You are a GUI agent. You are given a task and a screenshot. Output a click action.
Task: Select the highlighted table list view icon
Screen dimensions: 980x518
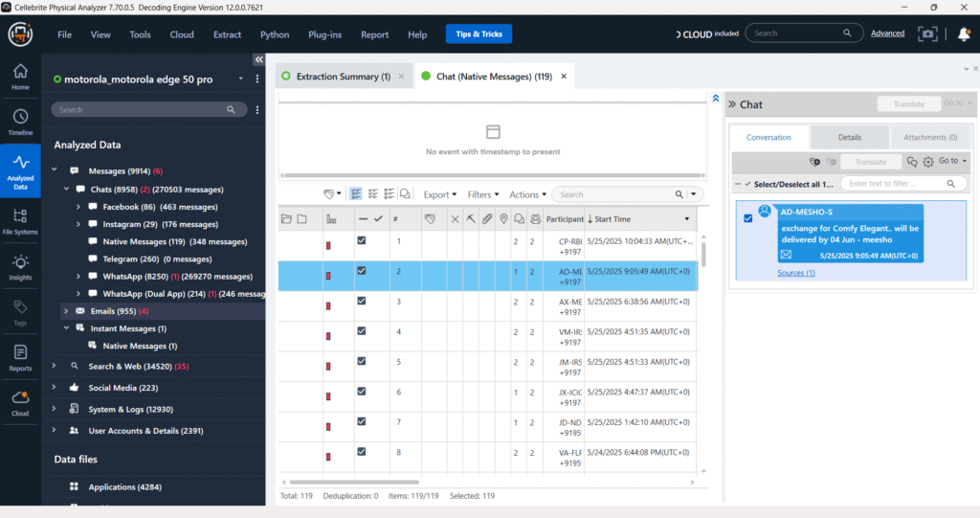(x=356, y=194)
